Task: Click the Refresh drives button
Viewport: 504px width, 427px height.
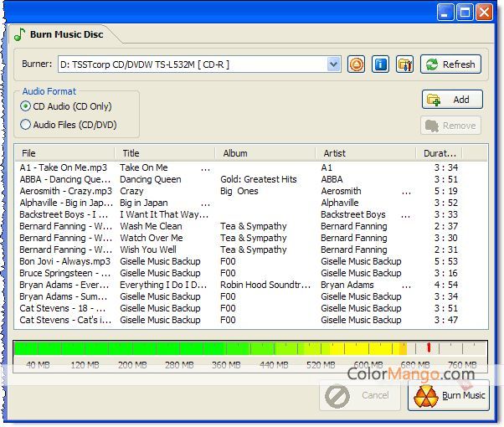Action: (450, 64)
